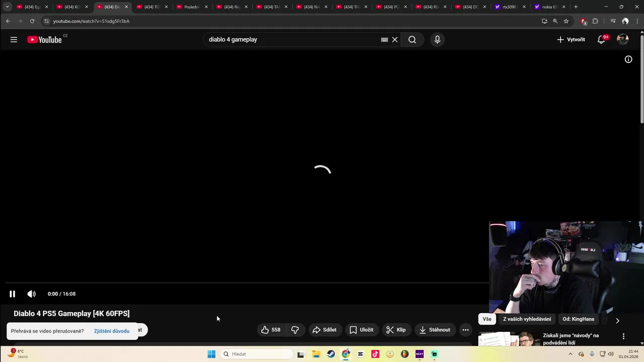Show video info card icon

click(628, 59)
